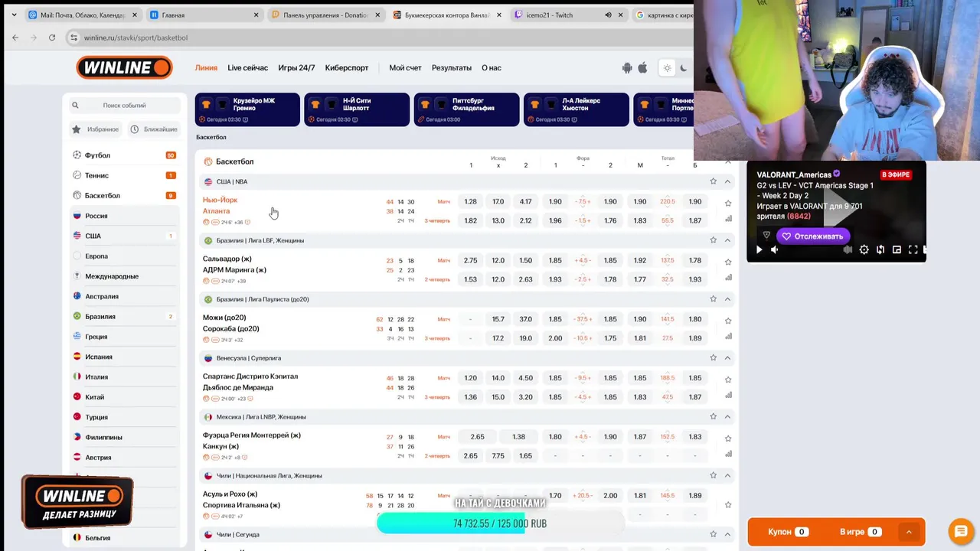
Task: Switch to dark theme with moon icon
Action: pyautogui.click(x=684, y=68)
